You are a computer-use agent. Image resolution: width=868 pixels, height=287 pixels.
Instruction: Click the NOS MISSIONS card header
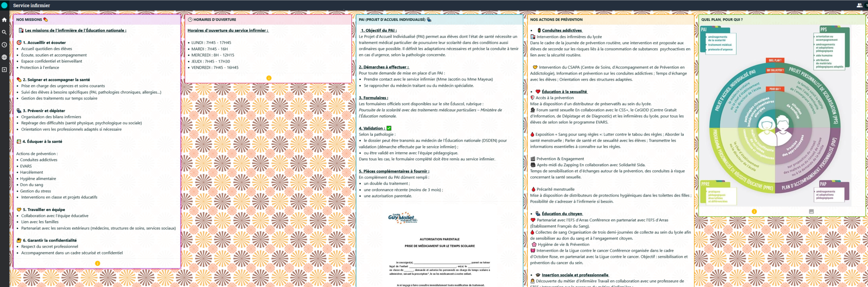29,20
